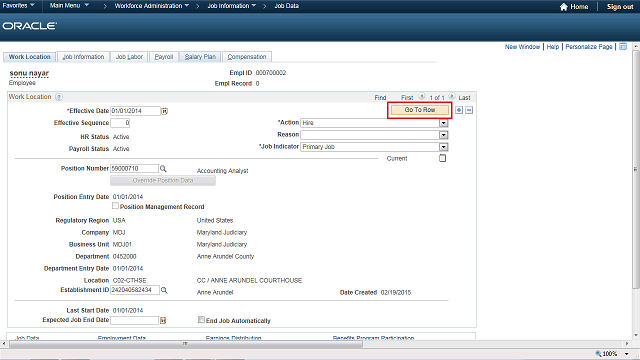The height and width of the screenshot is (360, 640).
Task: Check the Position Management Record box
Action: point(116,206)
